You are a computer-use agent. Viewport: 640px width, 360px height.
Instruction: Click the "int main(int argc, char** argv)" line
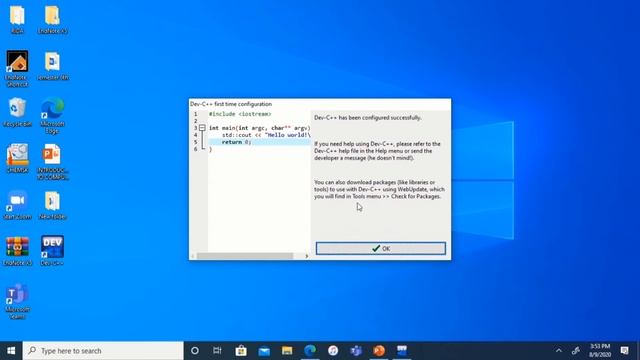click(260, 128)
